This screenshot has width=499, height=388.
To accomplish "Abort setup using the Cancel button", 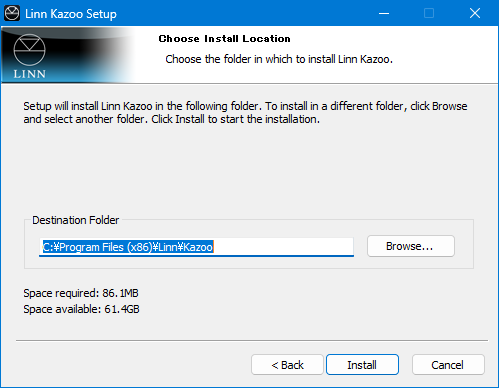I will (x=448, y=365).
